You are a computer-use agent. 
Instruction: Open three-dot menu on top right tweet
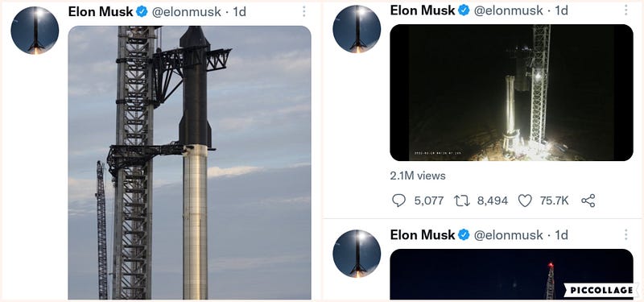[x=626, y=10]
